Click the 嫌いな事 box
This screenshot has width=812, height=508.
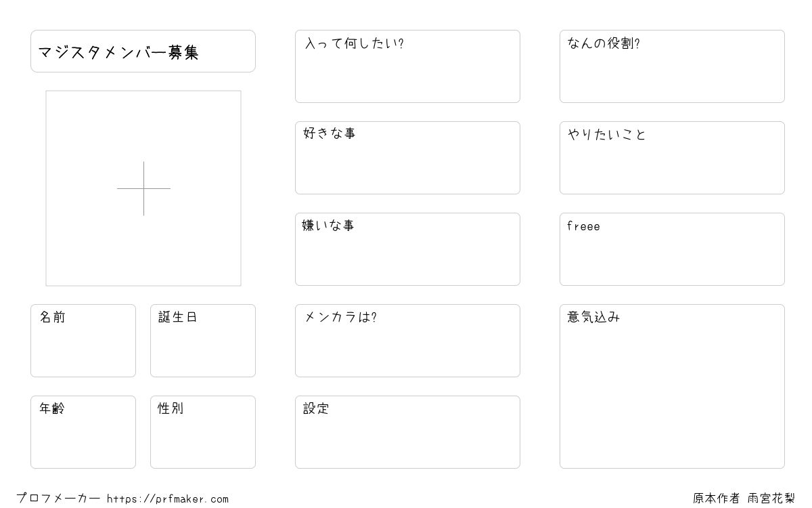[x=407, y=249]
